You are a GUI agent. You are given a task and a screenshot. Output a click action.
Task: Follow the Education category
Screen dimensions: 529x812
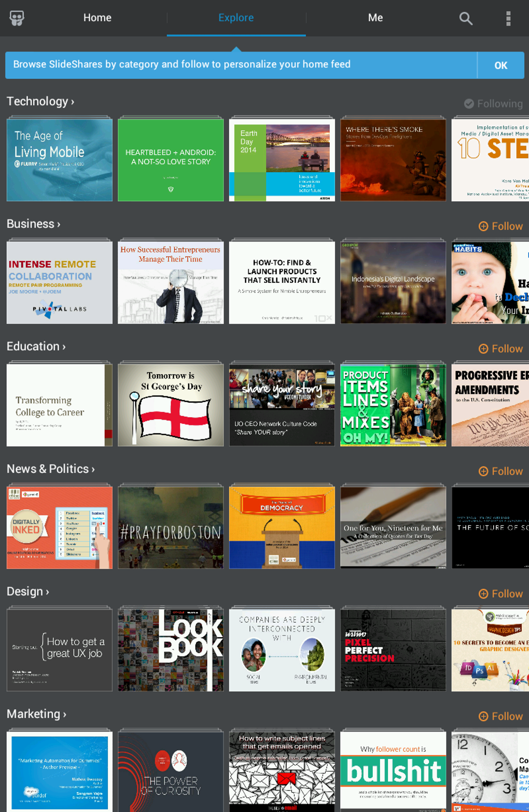(500, 349)
